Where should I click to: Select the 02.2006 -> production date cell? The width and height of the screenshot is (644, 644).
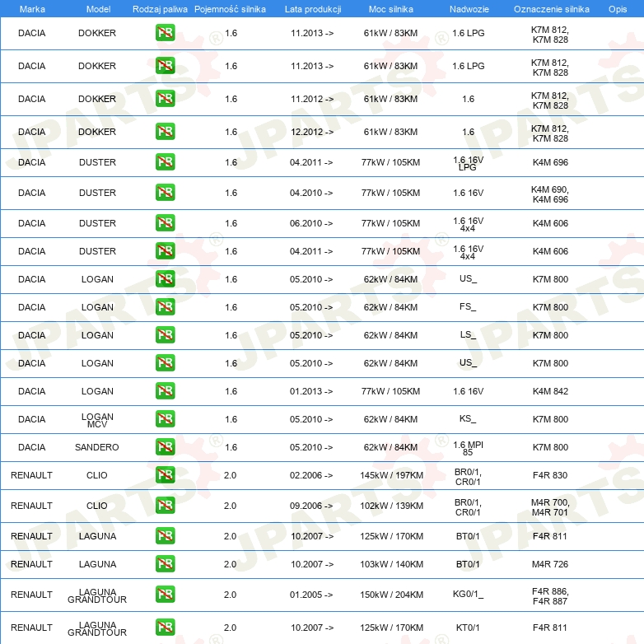click(x=311, y=475)
